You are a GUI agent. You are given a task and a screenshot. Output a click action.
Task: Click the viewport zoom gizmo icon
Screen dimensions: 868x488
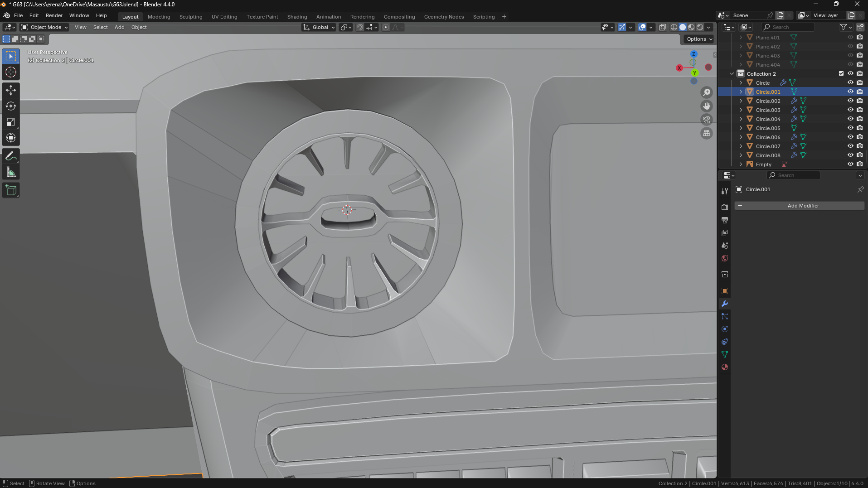coord(707,92)
